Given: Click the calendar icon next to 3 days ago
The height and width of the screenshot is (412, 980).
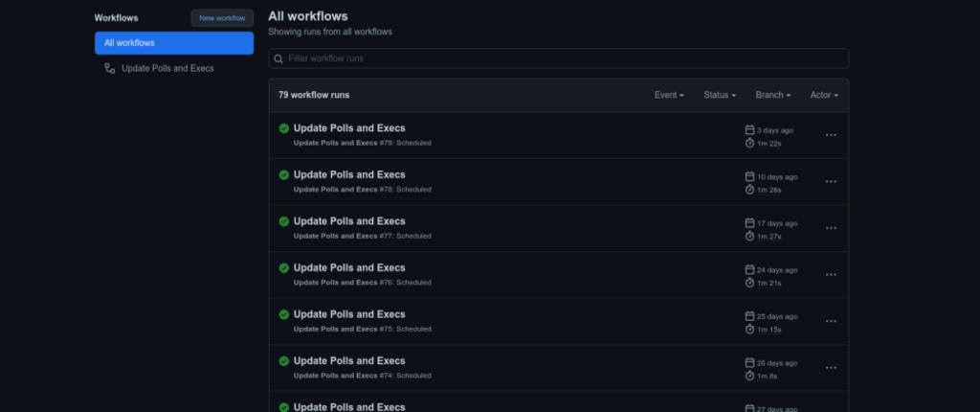Looking at the screenshot, I should (x=750, y=130).
